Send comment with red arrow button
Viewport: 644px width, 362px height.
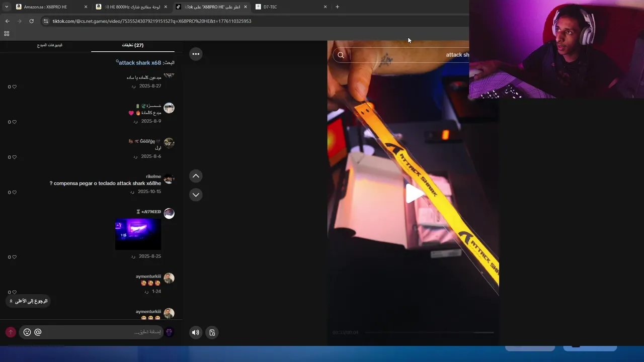point(11,332)
